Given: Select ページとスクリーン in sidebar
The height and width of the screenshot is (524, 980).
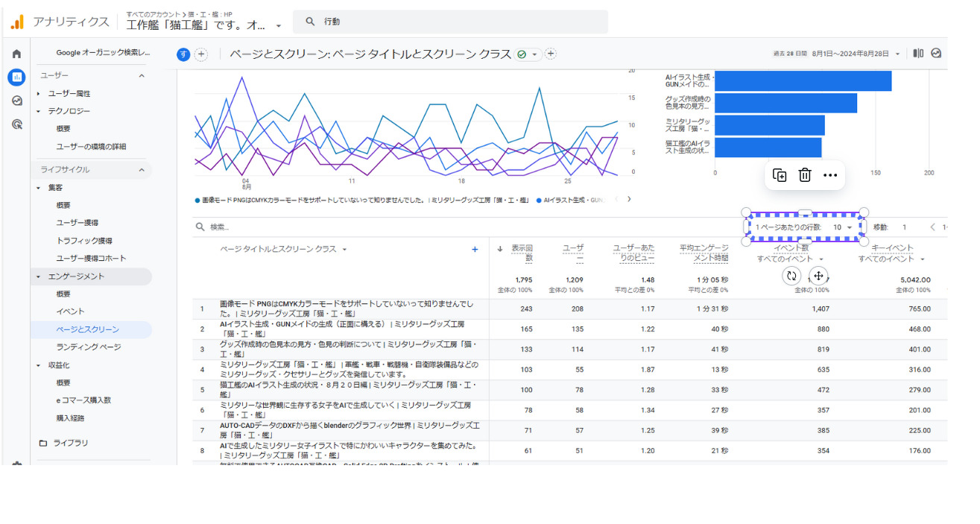Looking at the screenshot, I should click(91, 329).
